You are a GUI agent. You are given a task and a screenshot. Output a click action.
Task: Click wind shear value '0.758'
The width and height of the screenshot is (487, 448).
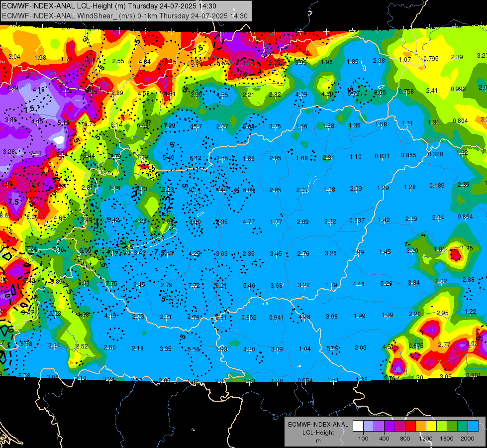pos(406,92)
